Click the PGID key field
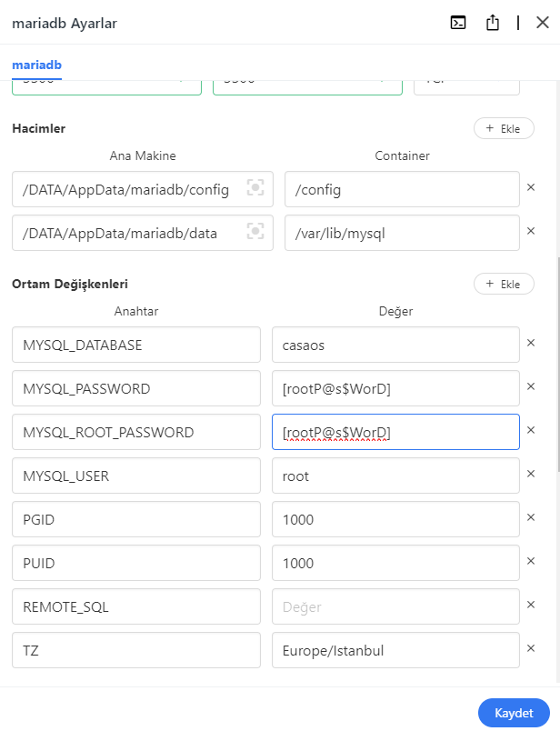Image resolution: width=560 pixels, height=741 pixels. point(136,519)
